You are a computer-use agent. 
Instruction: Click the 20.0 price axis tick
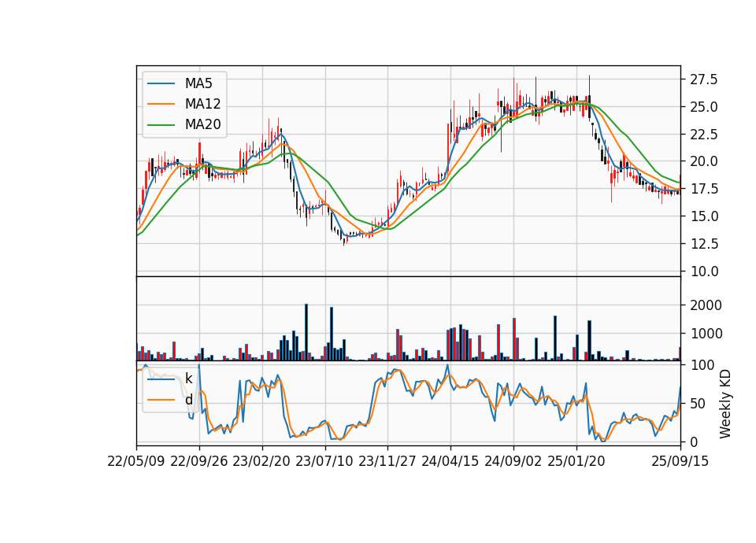704,161
